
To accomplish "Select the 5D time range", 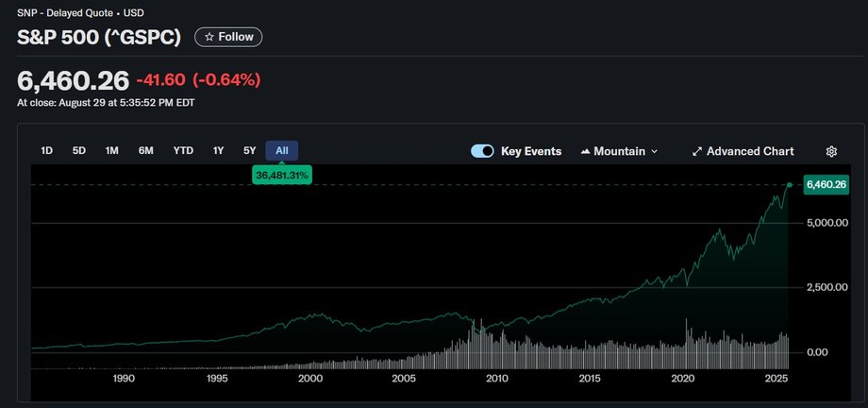I will tap(79, 151).
